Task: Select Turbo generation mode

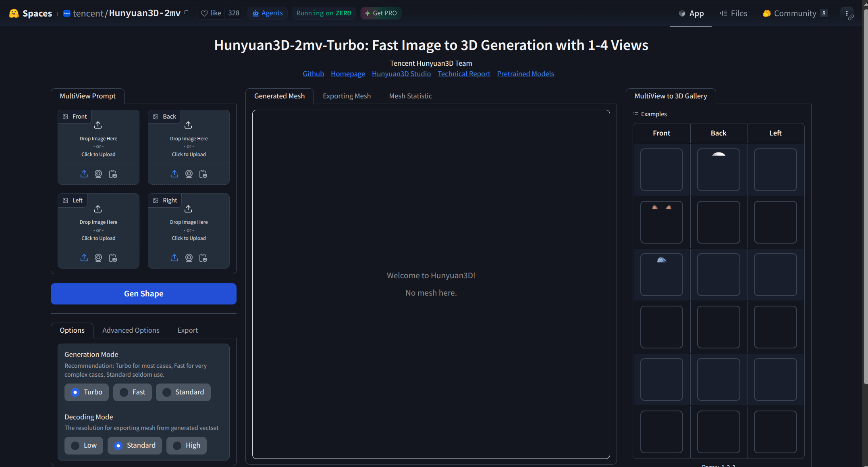Action: [x=87, y=392]
